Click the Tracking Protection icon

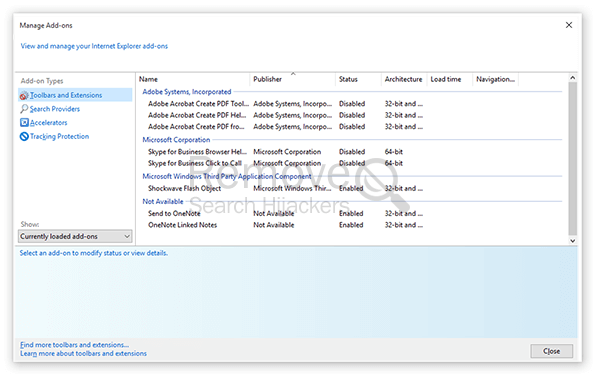24,136
